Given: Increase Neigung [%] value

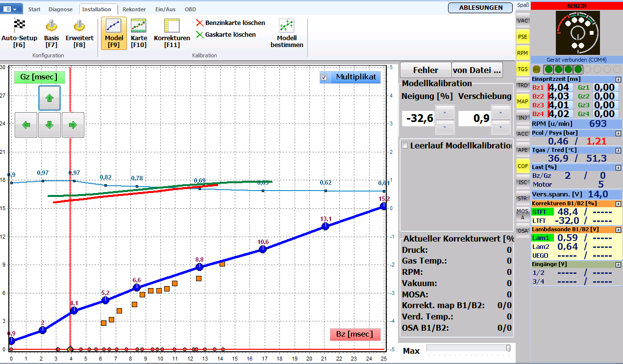Looking at the screenshot, I should pos(445,112).
